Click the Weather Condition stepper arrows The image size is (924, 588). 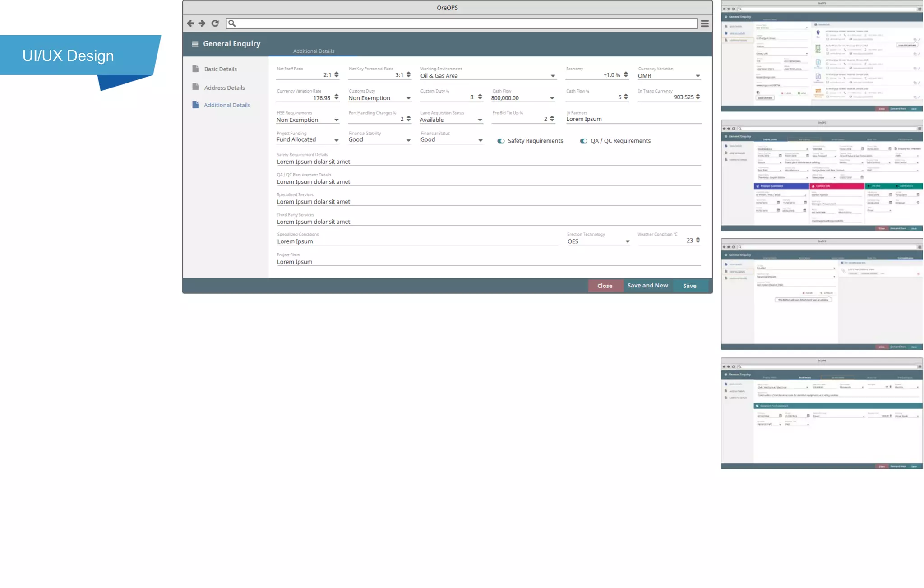point(698,241)
